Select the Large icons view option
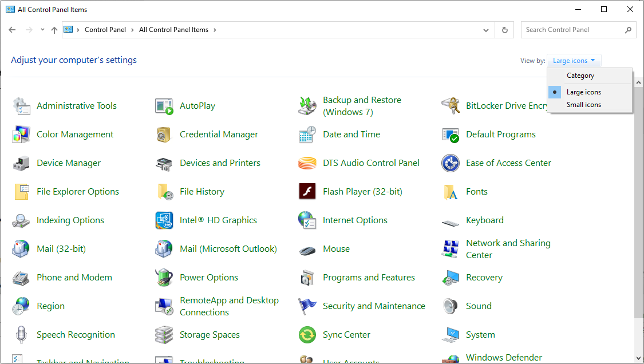This screenshot has height=364, width=644. [x=583, y=92]
